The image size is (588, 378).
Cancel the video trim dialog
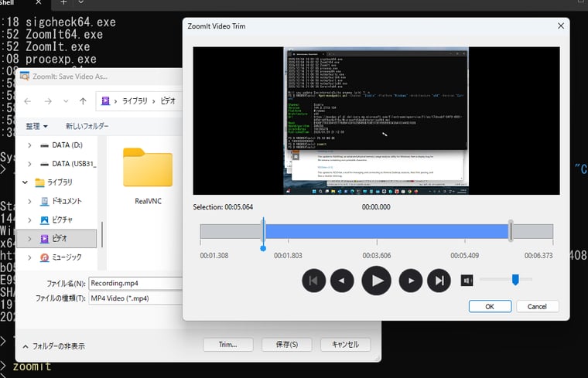(537, 306)
